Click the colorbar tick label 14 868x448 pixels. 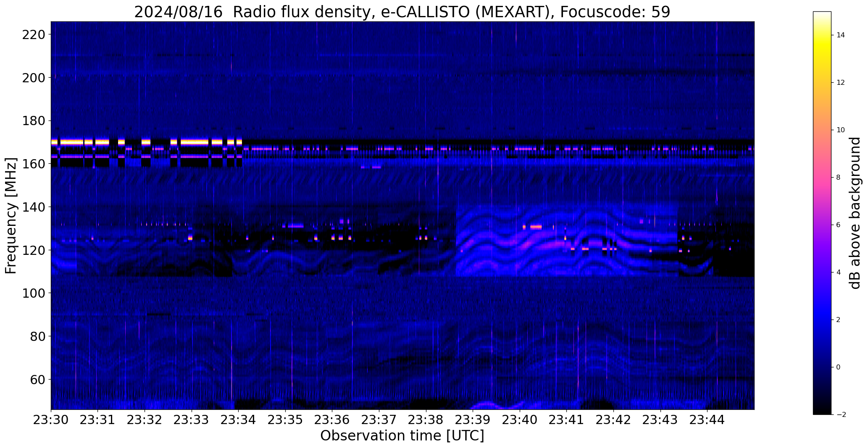841,35
